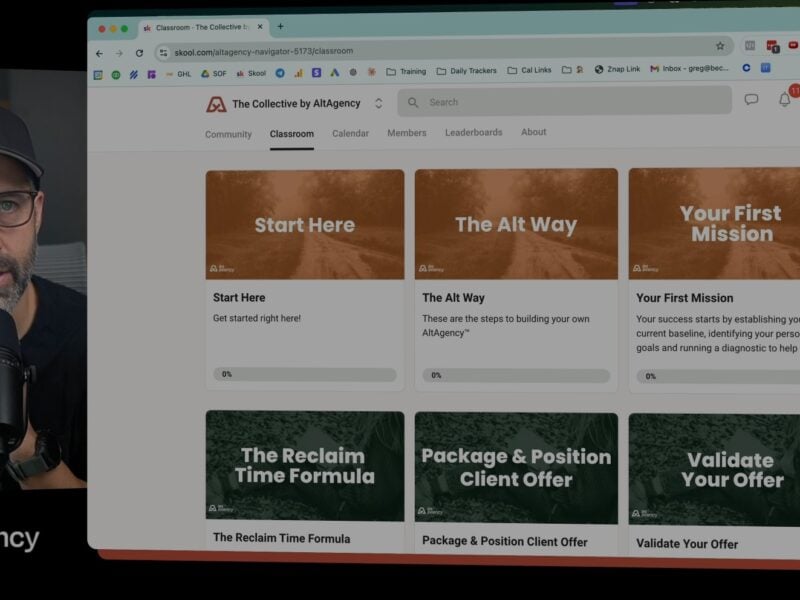Viewport: 800px width, 600px height.
Task: Open Your First Mission course thumbnail
Action: [x=714, y=223]
